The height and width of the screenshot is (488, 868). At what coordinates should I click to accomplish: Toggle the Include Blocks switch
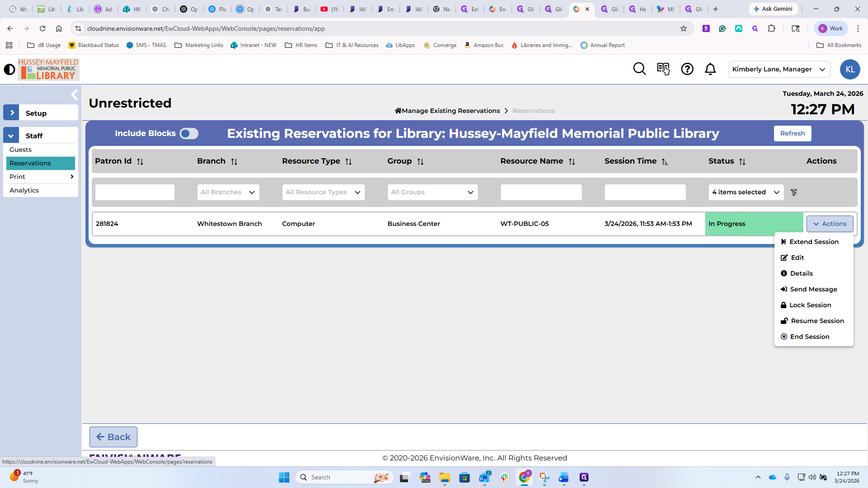[x=189, y=134]
